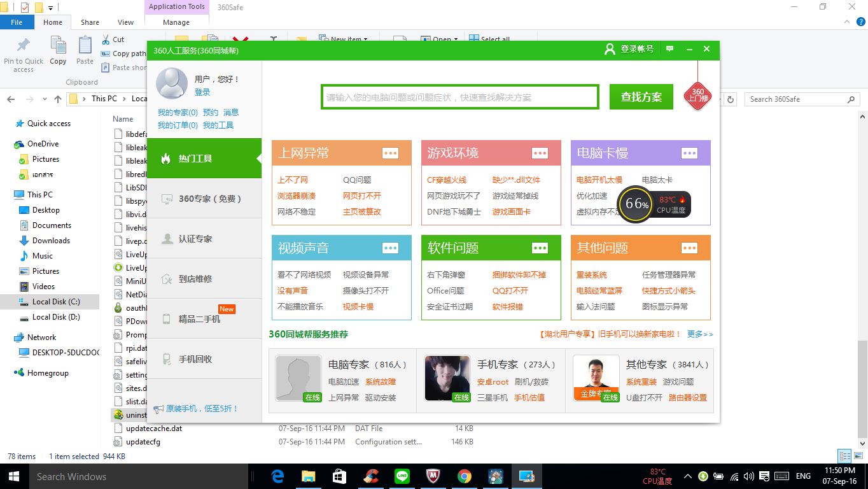868x489 pixels.
Task: Select the 360专家(免费) sidebar tab
Action: (204, 199)
